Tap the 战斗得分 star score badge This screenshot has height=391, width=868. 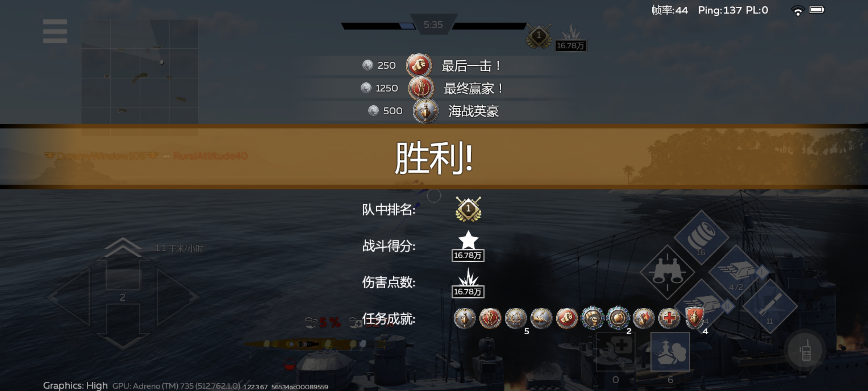coord(468,246)
